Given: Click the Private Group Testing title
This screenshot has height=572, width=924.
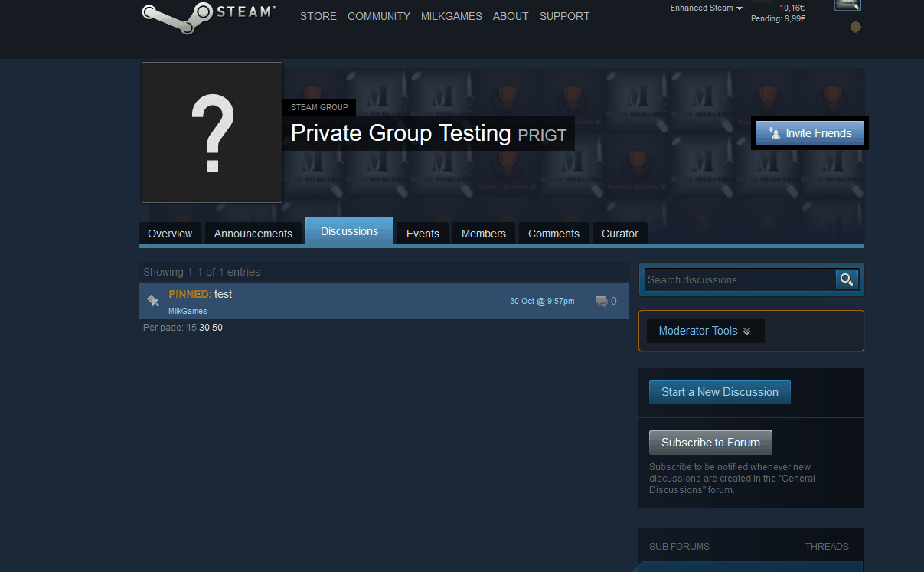Looking at the screenshot, I should (400, 133).
